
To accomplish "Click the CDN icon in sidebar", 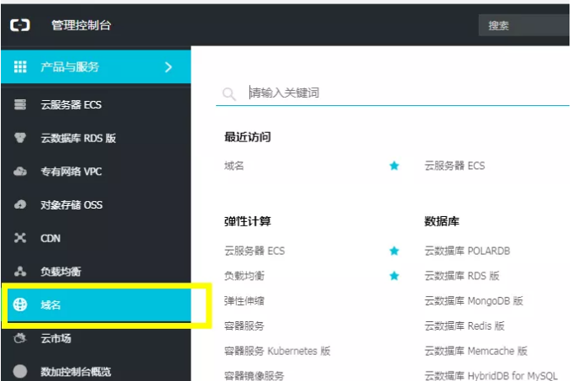I will (x=21, y=238).
